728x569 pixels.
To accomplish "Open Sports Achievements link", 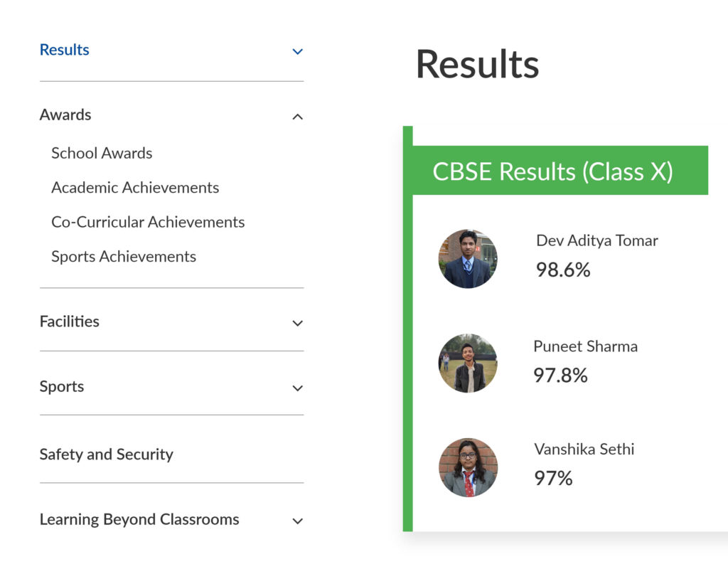I will (124, 256).
